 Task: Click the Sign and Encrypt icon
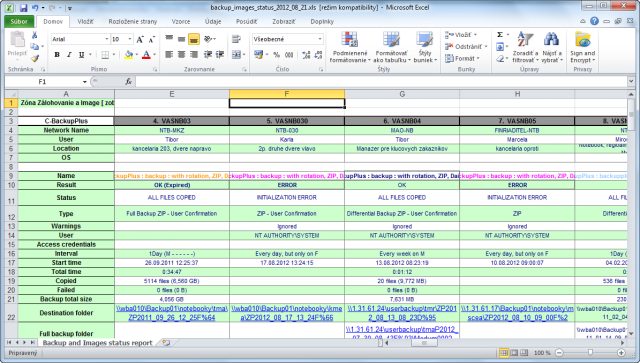pos(582,47)
